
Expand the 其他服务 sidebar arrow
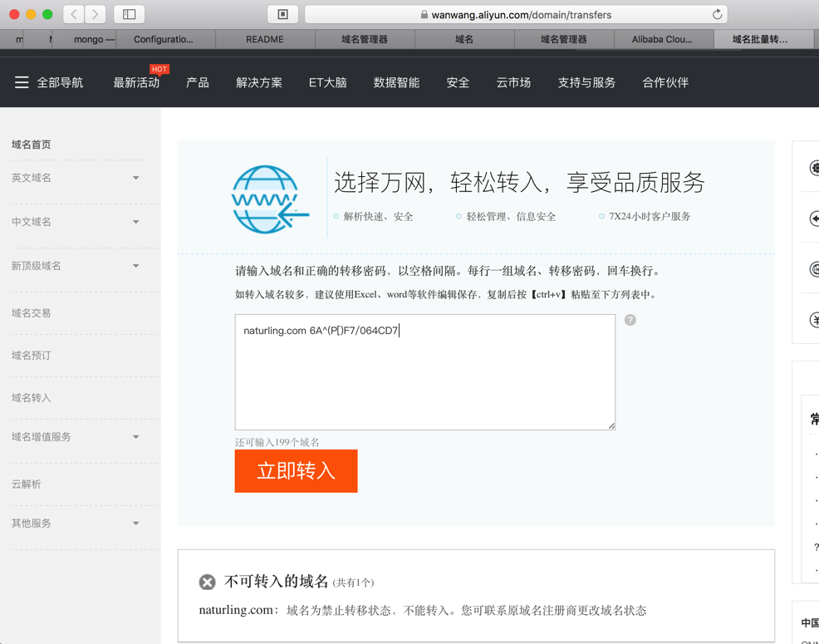pos(135,524)
